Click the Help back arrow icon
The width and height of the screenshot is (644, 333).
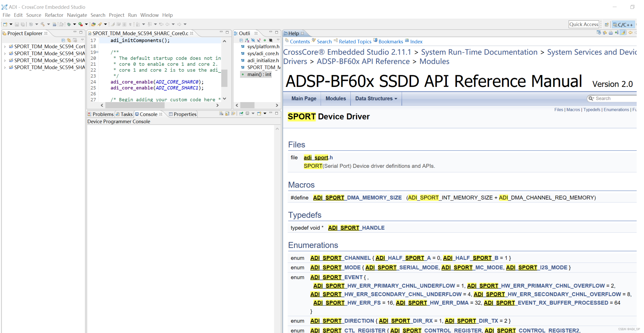click(630, 32)
